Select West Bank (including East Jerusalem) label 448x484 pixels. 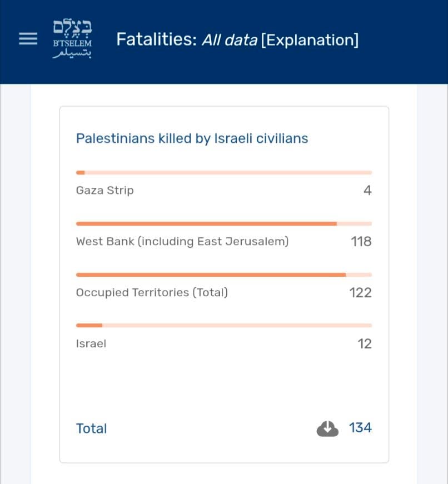182,241
